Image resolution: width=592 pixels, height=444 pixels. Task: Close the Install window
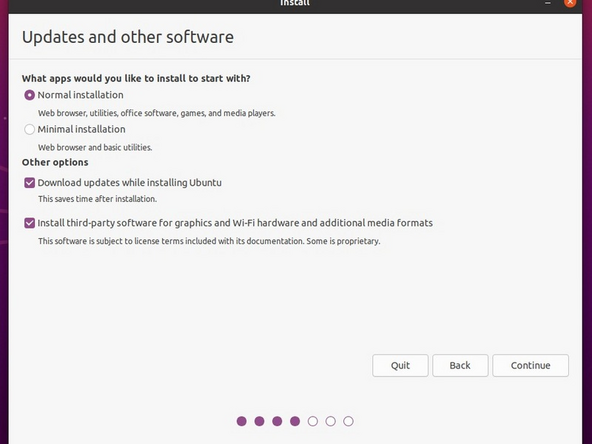coord(570,3)
